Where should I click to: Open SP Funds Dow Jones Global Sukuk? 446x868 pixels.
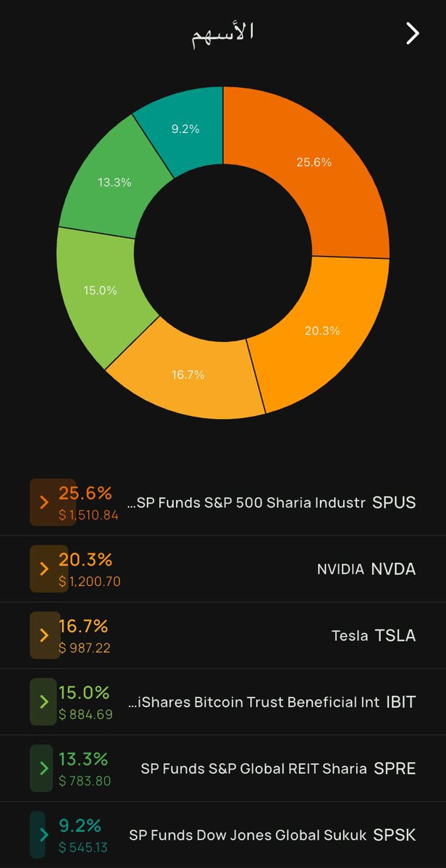coord(272,835)
